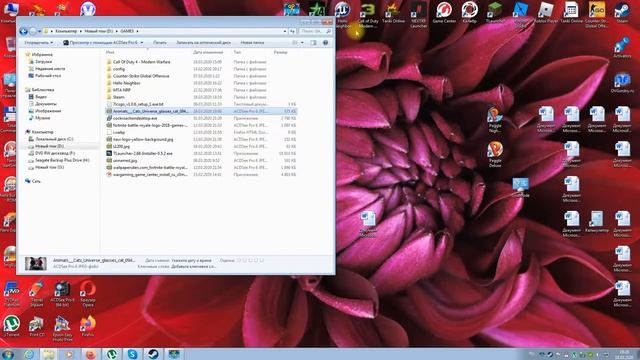
Task: Open the Explorer help question-mark icon
Action: [325, 42]
